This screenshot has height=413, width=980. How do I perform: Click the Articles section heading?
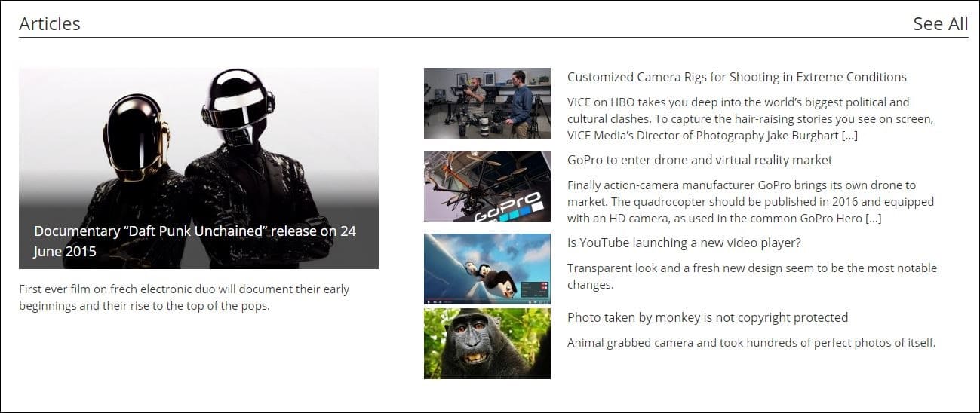point(50,23)
